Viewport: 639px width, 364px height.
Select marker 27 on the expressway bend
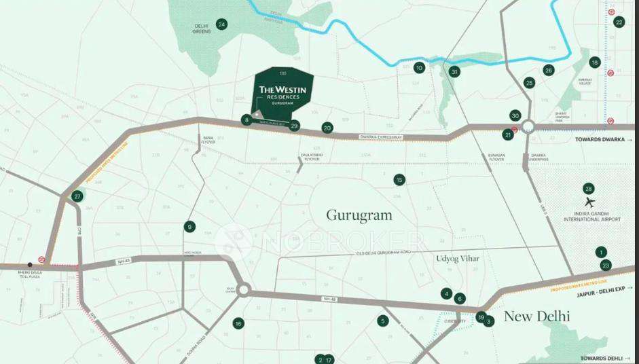coord(77,196)
